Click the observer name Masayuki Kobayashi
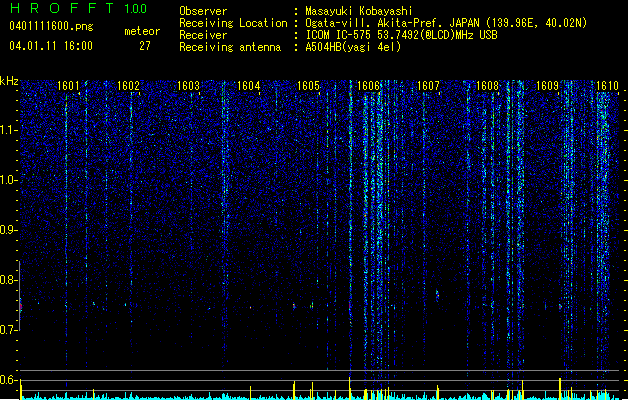The image size is (629, 400). point(359,11)
